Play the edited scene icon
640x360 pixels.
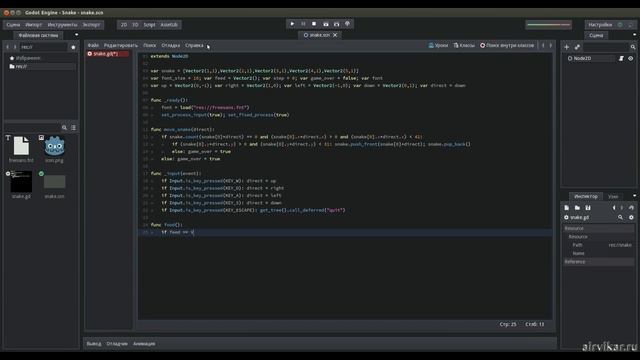(326, 24)
